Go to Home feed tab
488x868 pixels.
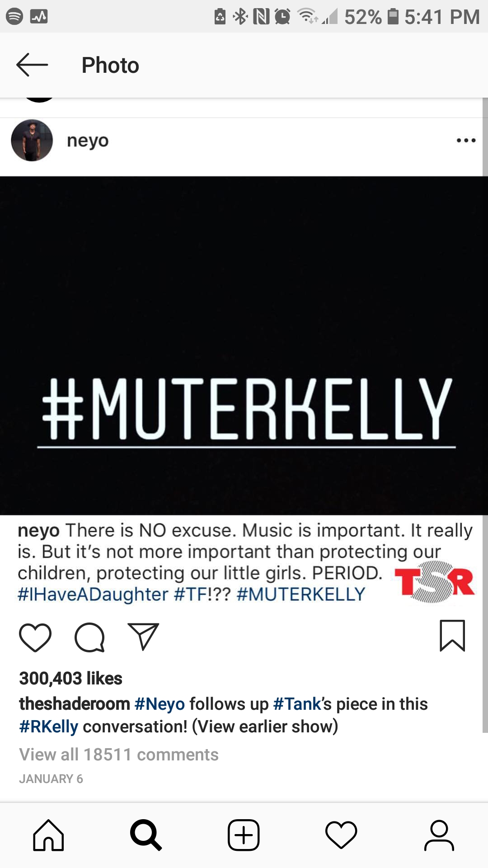pos(48,835)
